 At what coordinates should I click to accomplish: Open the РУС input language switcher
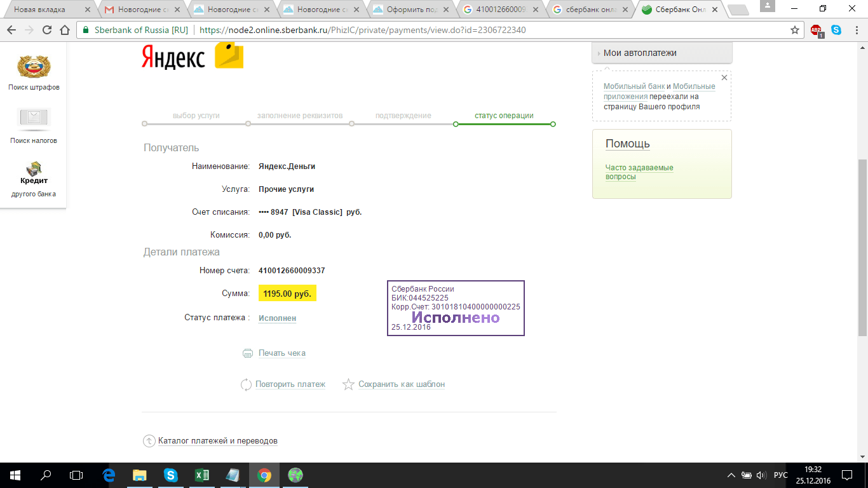pos(781,475)
